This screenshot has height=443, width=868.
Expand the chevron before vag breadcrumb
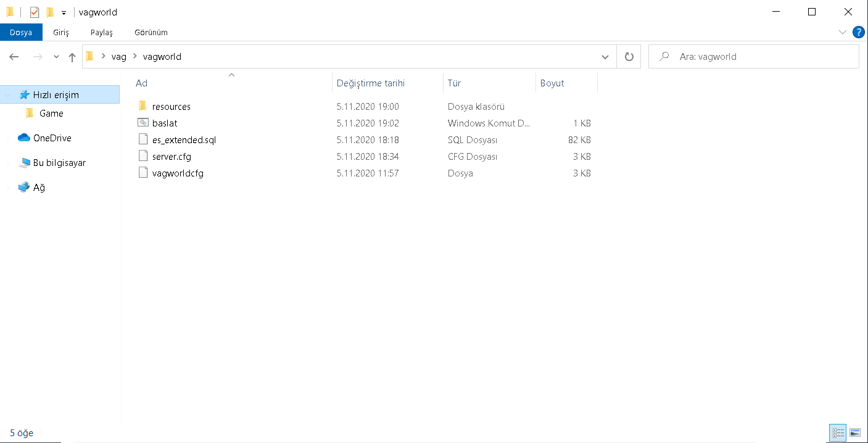[x=103, y=57]
